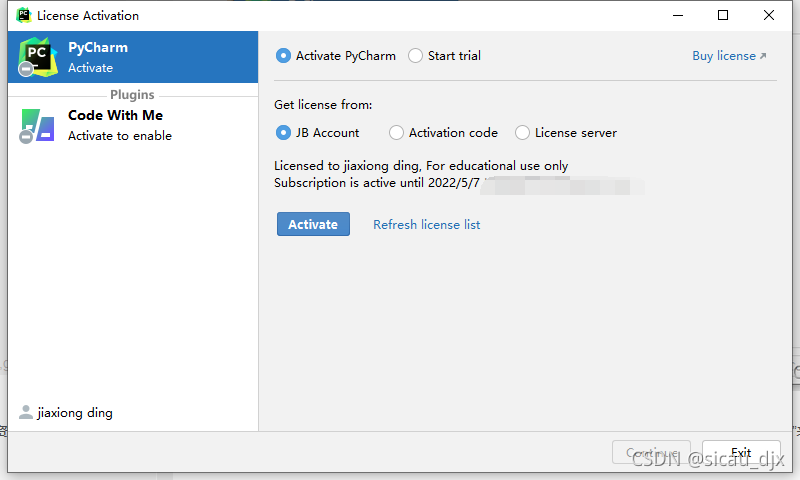Click the 'Subscription is active until 2022/5/7' text

377,183
